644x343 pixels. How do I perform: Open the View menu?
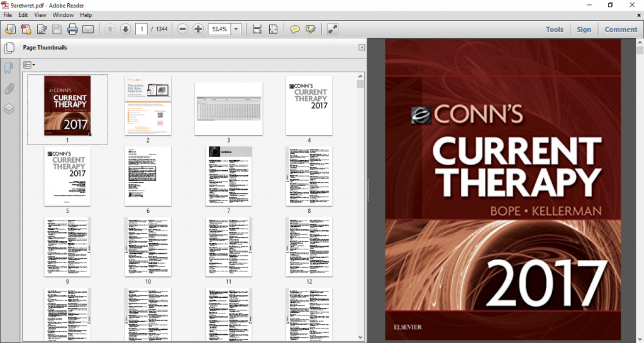(40, 15)
